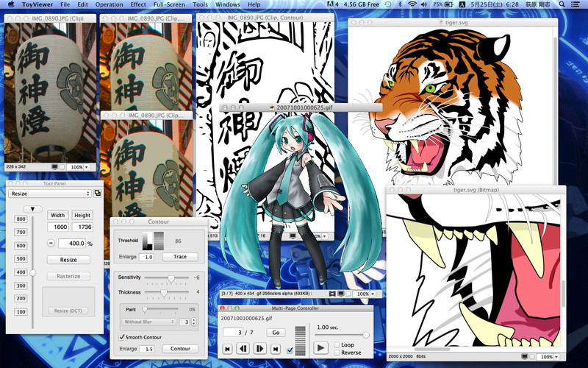The height and width of the screenshot is (368, 588).
Task: Select the 500 size preset
Action: pyautogui.click(x=21, y=259)
